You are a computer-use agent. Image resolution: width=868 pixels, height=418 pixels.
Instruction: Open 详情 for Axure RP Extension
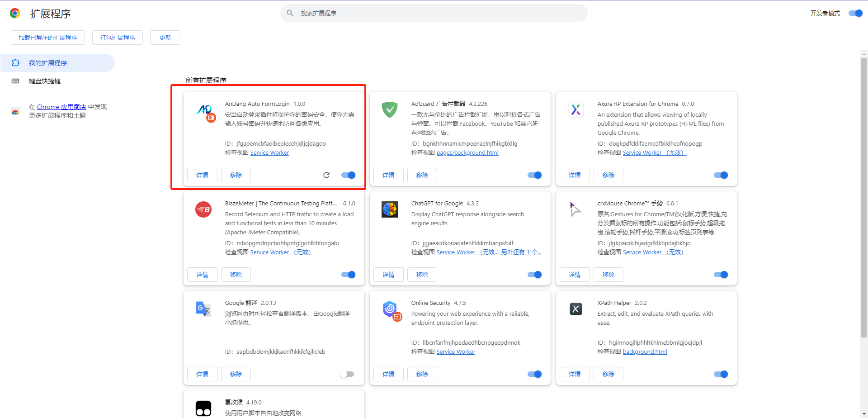click(575, 175)
